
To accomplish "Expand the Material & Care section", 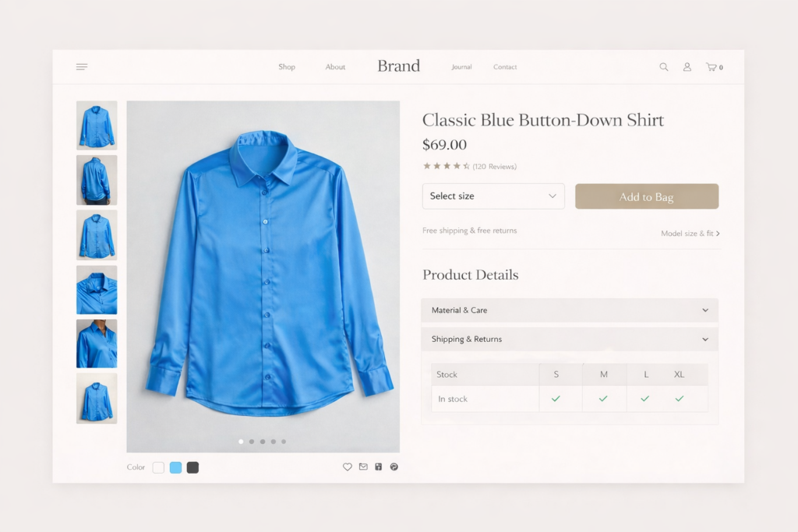I will [569, 310].
